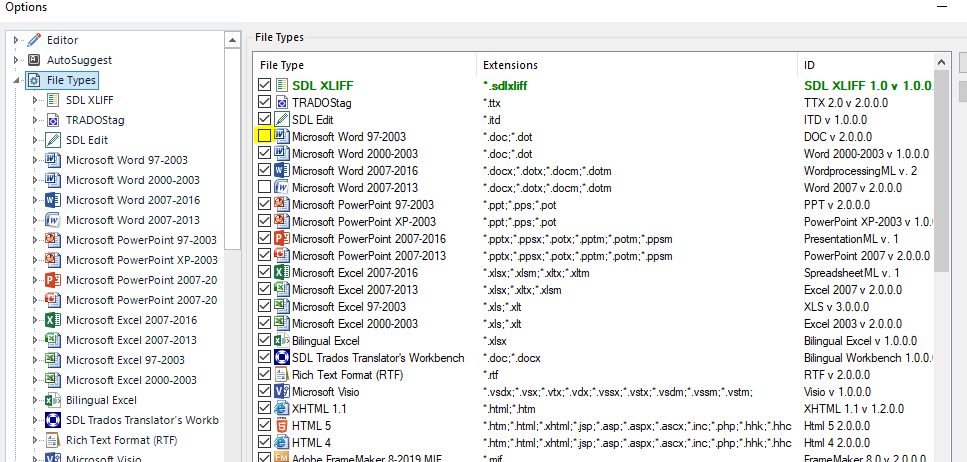Click Microsoft Word 2007-2013 icon in list
This screenshot has width=967, height=462.
pos(282,188)
